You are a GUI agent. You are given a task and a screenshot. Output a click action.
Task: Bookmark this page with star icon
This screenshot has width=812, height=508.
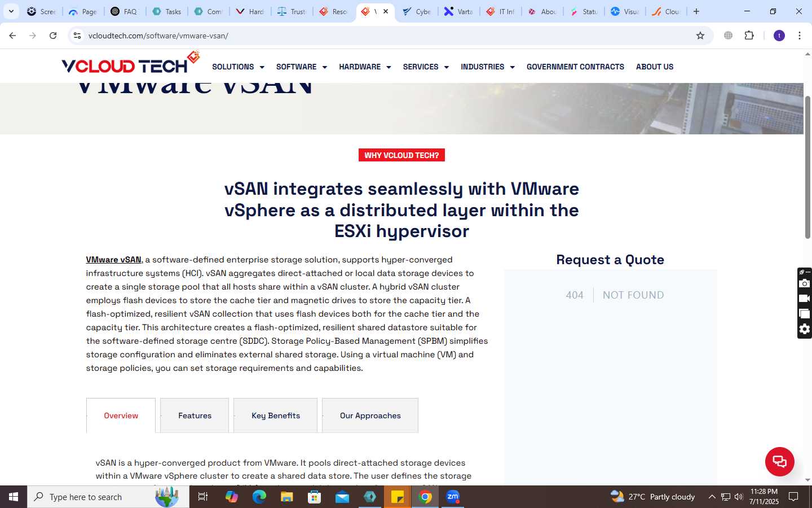click(x=700, y=36)
